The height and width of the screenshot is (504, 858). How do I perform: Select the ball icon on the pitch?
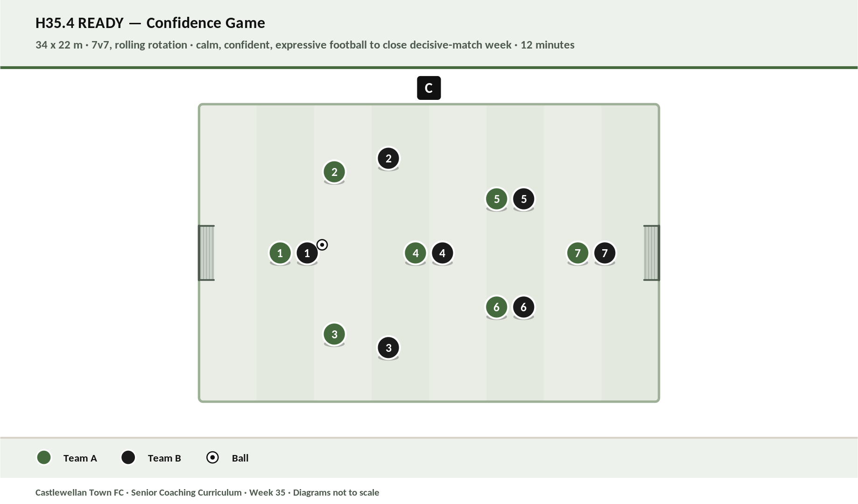click(322, 245)
